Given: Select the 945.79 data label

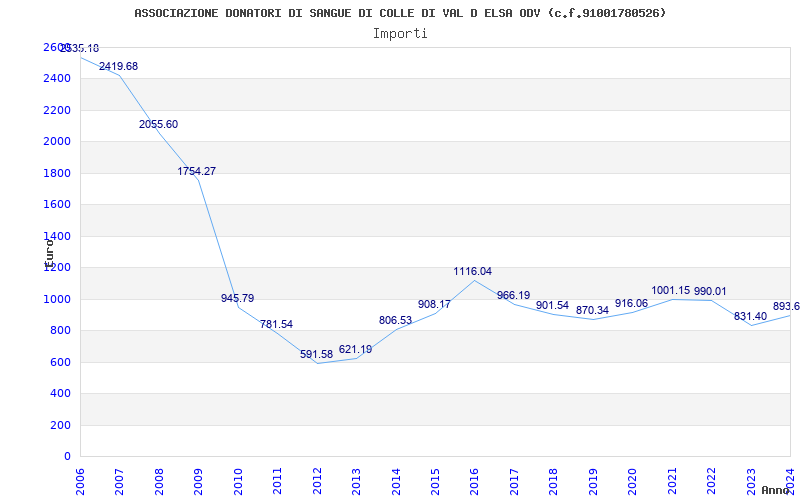Looking at the screenshot, I should (237, 298).
